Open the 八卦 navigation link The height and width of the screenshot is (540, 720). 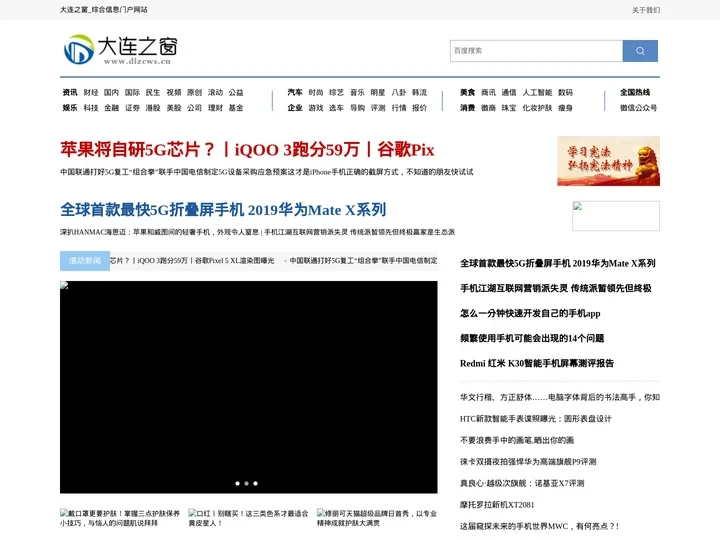click(399, 92)
